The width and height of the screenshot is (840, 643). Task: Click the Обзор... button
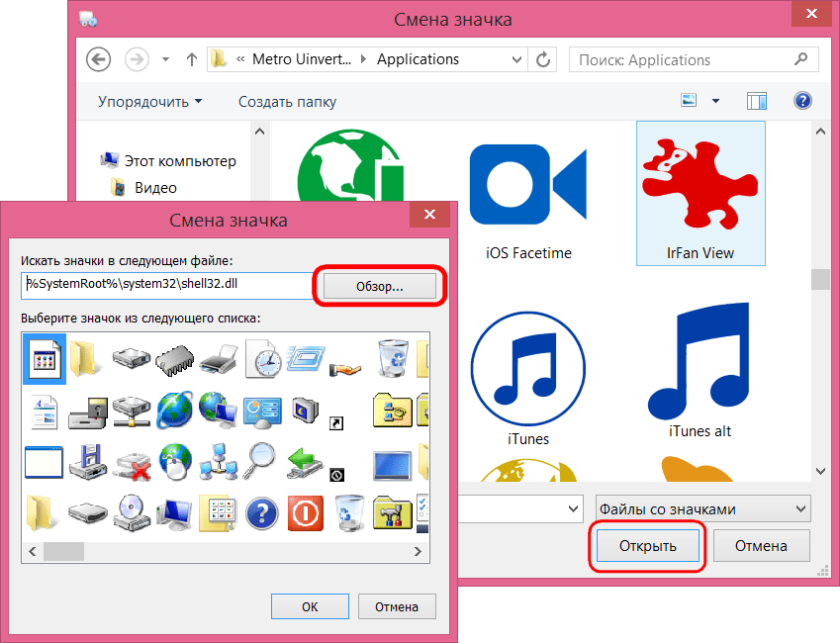[x=379, y=287]
